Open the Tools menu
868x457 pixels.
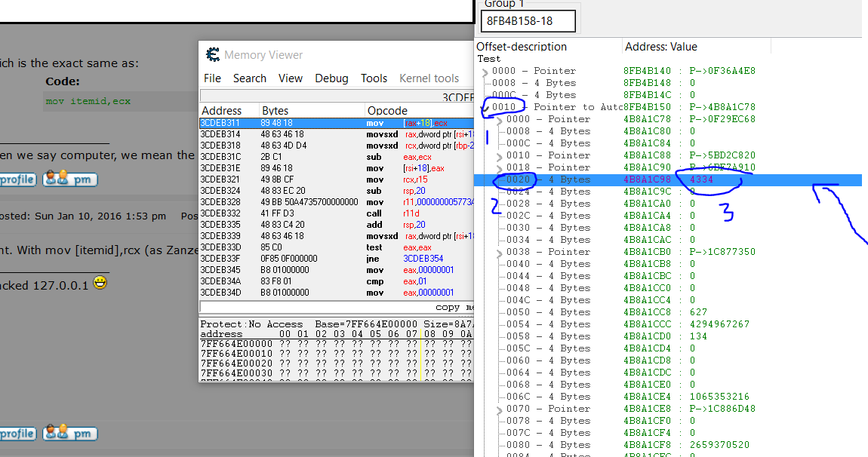[x=374, y=78]
